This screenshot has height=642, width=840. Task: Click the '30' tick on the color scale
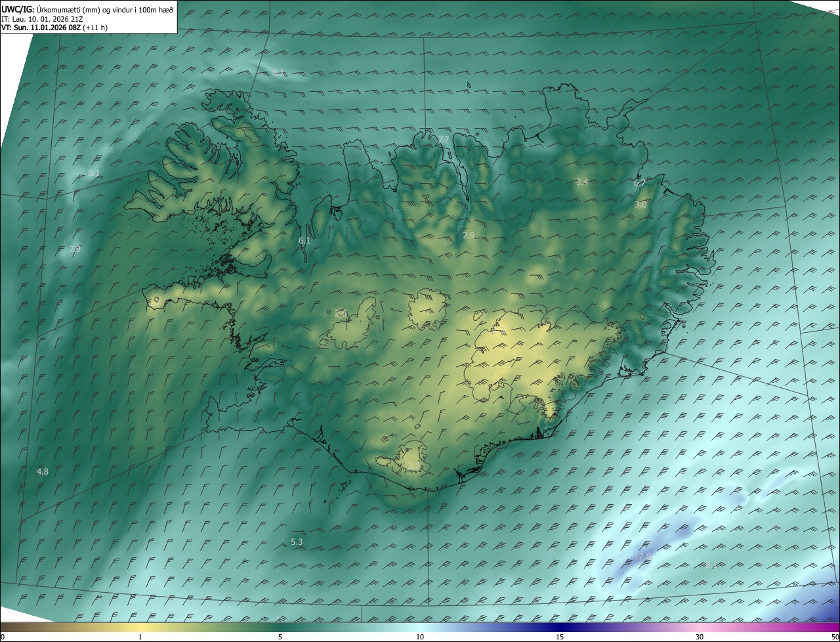700,637
